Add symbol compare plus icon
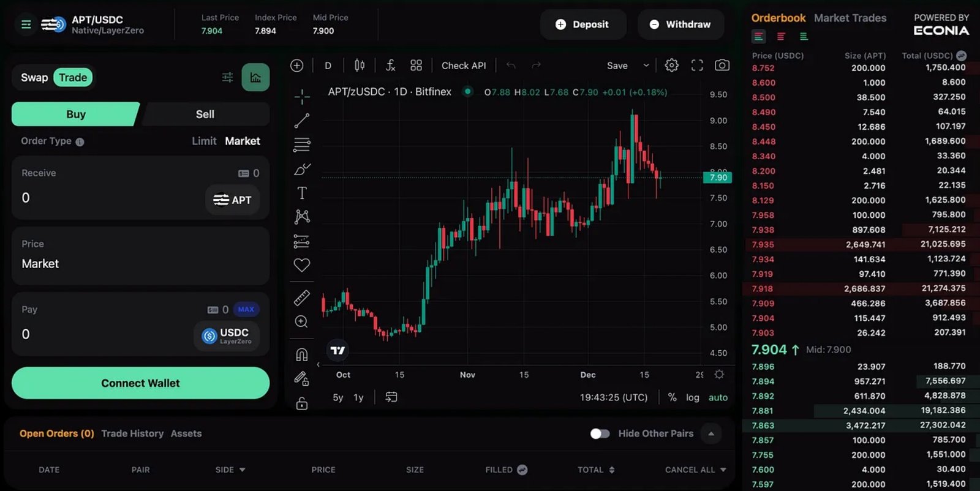 click(x=297, y=66)
